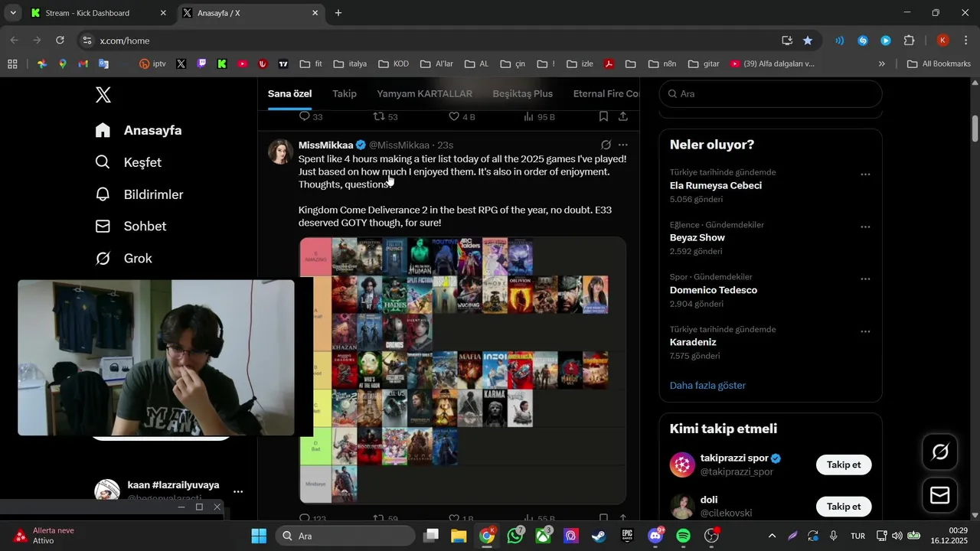Image resolution: width=980 pixels, height=551 pixels.
Task: Open options for Domenico Tedesco trend
Action: click(865, 279)
